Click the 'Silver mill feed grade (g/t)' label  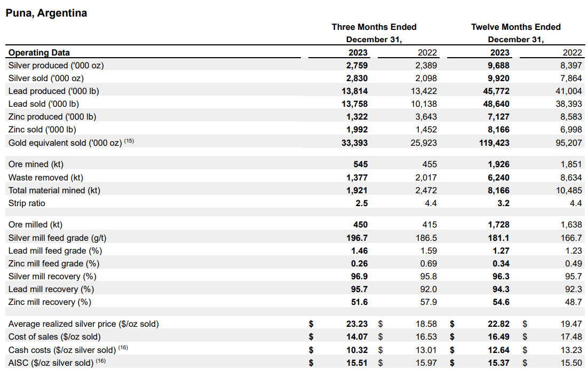pyautogui.click(x=61, y=238)
